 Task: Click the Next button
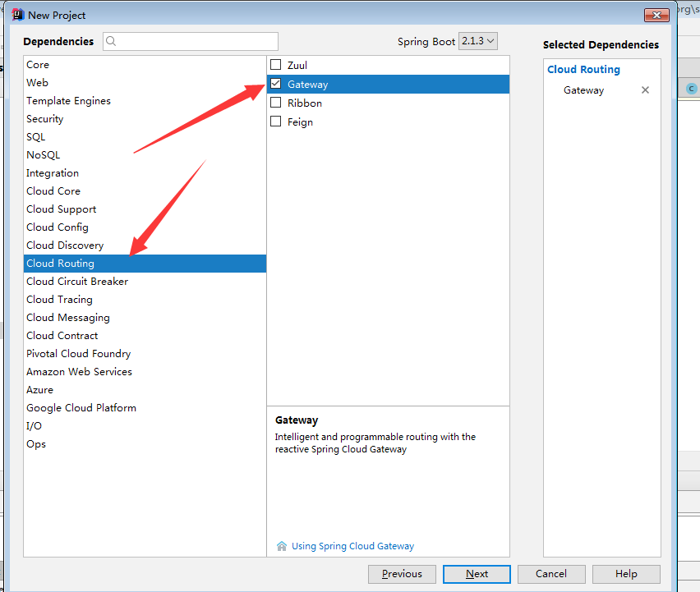tap(477, 574)
